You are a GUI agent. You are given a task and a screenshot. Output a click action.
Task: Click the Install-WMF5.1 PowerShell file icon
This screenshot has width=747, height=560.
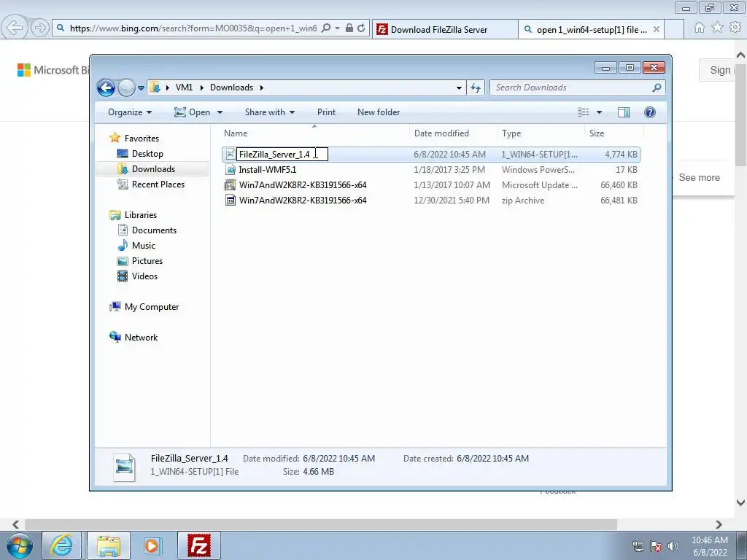[230, 169]
